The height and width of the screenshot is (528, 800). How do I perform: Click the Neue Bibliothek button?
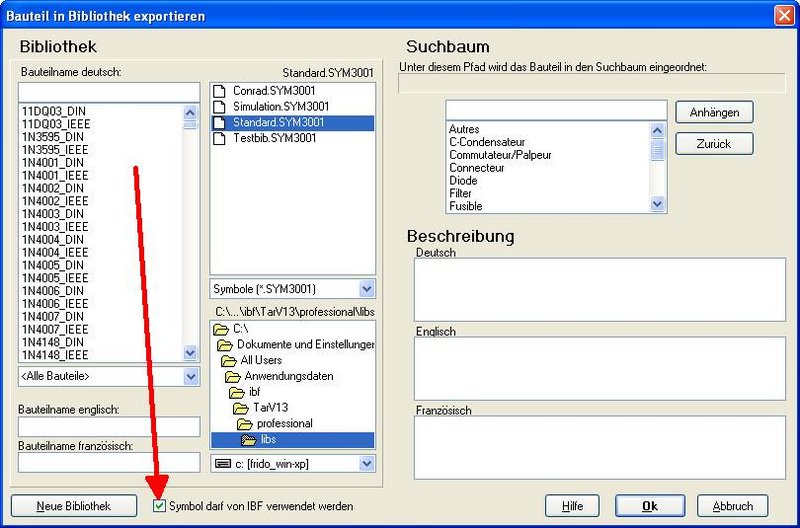click(x=73, y=506)
